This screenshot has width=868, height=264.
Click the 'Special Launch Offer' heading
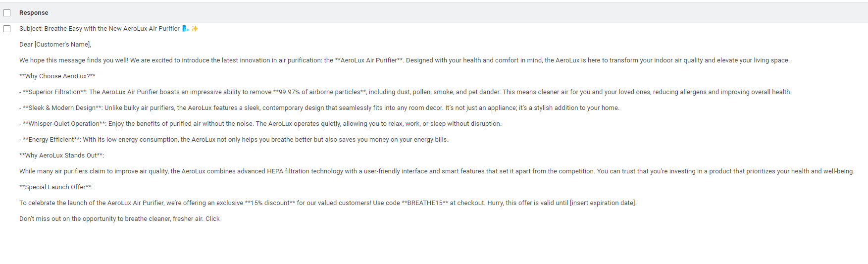[x=55, y=187]
